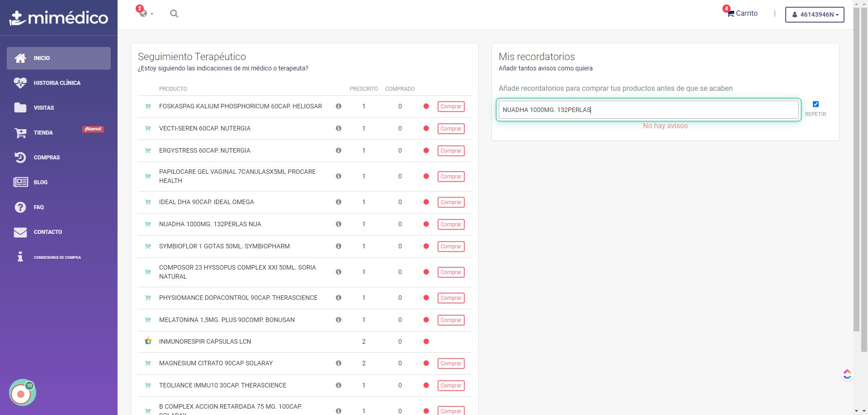Show info for Vecti-Seren 60cap
This screenshot has height=415, width=868.
[338, 128]
